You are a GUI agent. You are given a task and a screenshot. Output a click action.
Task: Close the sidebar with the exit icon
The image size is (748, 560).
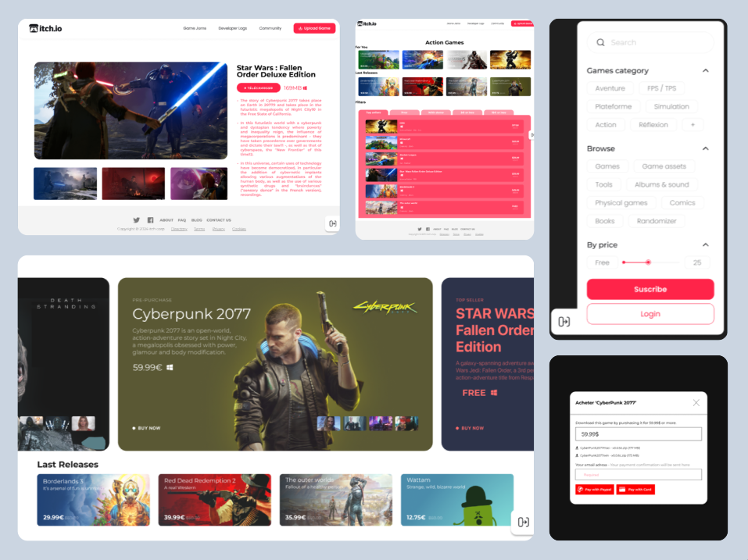pyautogui.click(x=564, y=322)
